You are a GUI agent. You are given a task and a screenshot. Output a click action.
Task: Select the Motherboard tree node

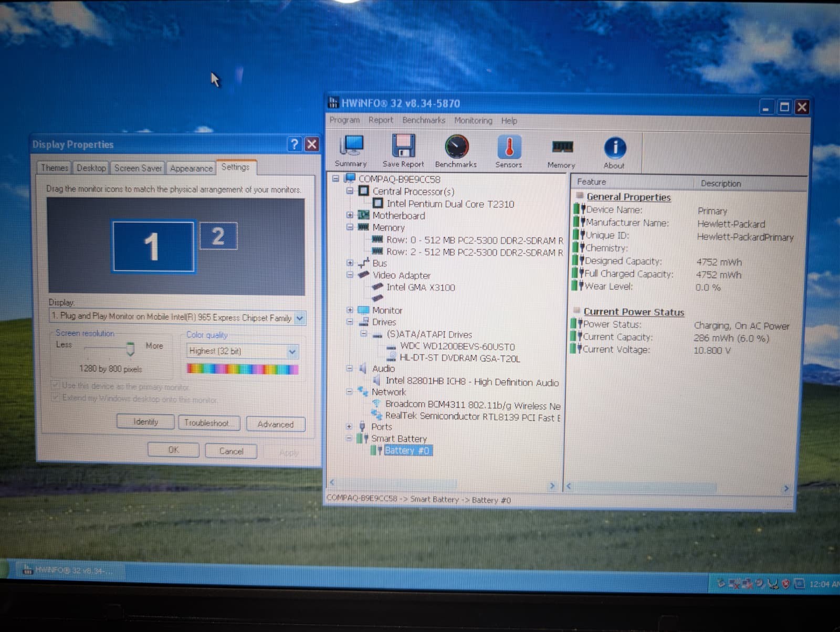click(398, 216)
